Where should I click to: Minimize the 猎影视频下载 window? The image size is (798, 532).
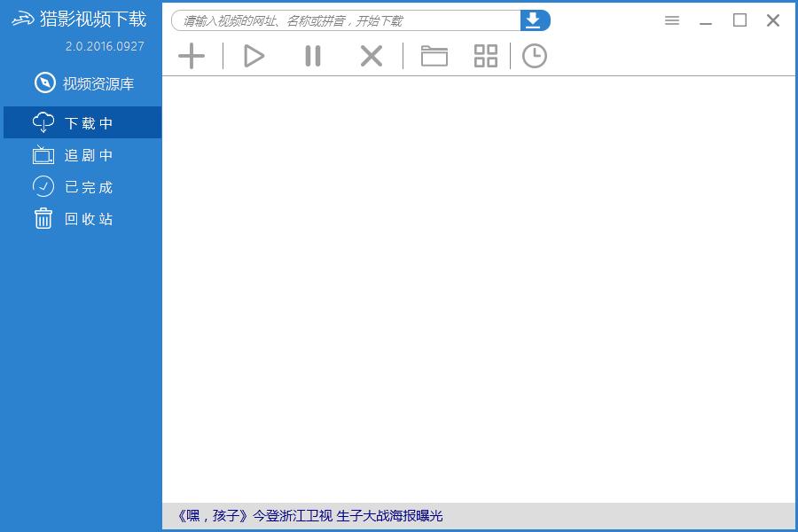point(706,20)
